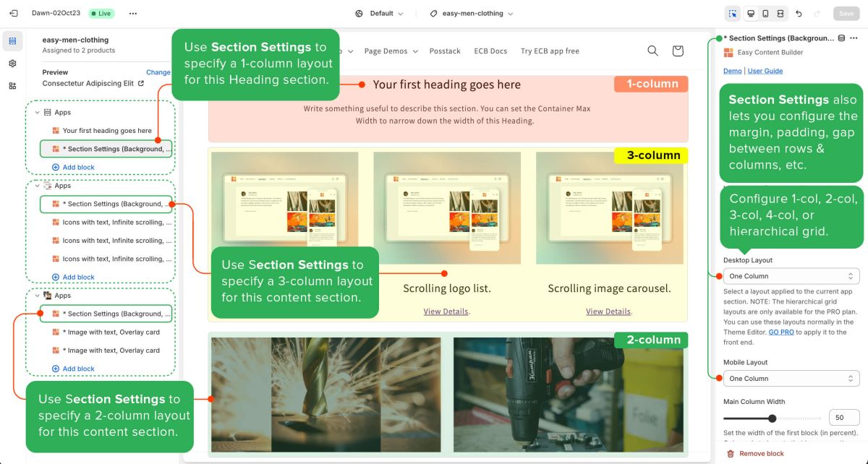Click the dynamic source database icon
This screenshot has height=464, width=868.
pyautogui.click(x=841, y=38)
